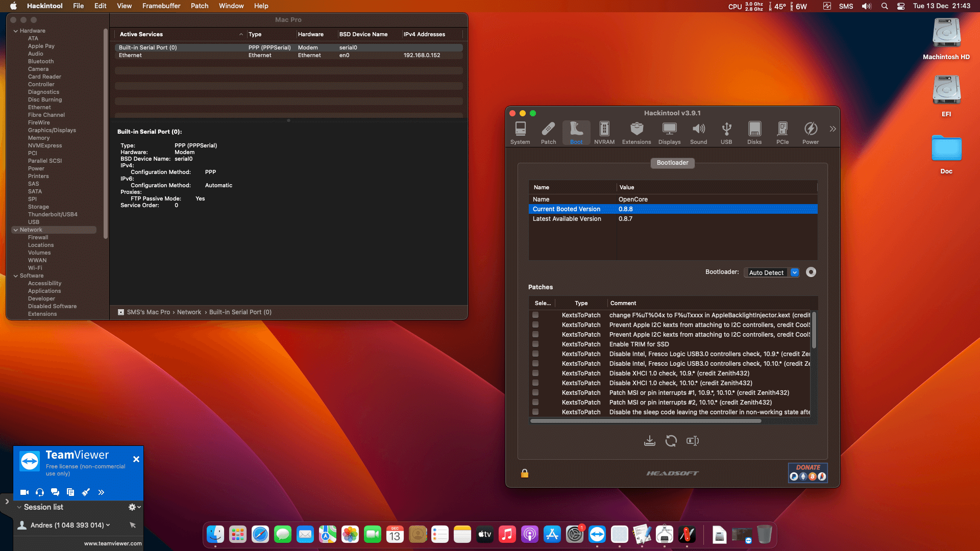
Task: Open the NVRAM section
Action: tap(604, 133)
